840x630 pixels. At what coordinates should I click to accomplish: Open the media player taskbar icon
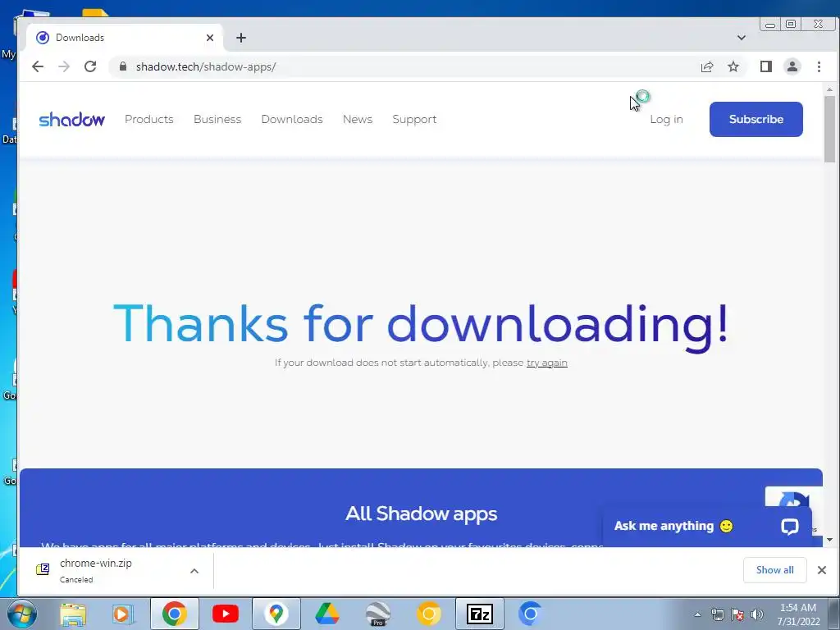tap(123, 614)
